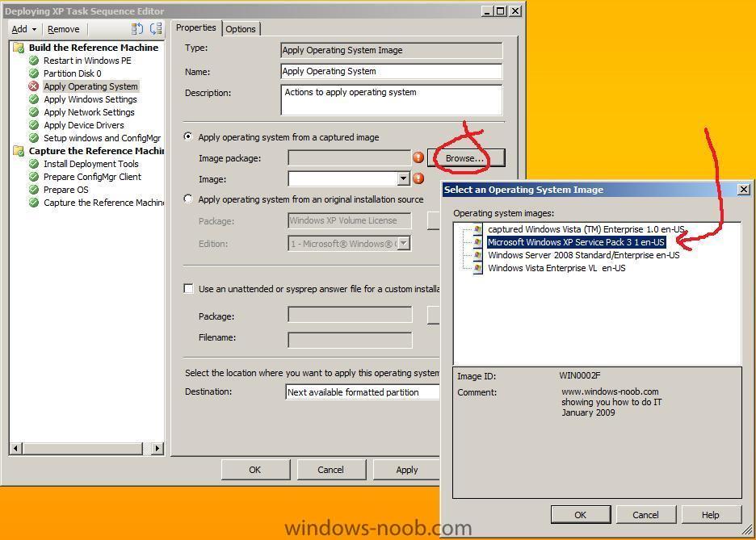Viewport: 756px width, 540px height.
Task: Select 'Build the Reference Machine' group
Action: pos(94,47)
